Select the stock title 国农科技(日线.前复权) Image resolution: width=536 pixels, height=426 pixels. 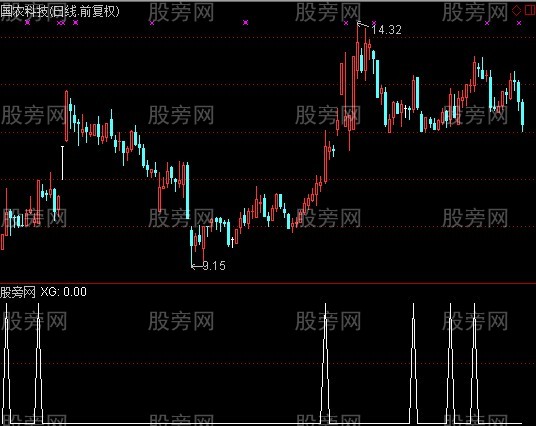(x=60, y=11)
